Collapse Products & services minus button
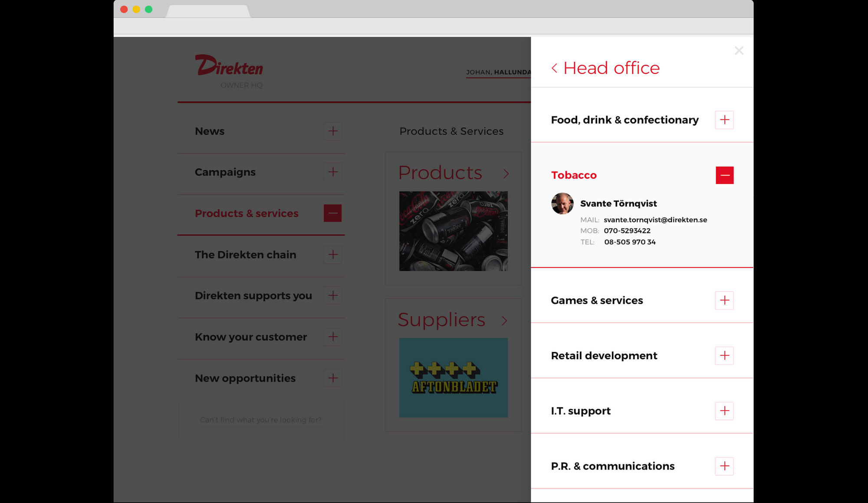 [x=332, y=213]
